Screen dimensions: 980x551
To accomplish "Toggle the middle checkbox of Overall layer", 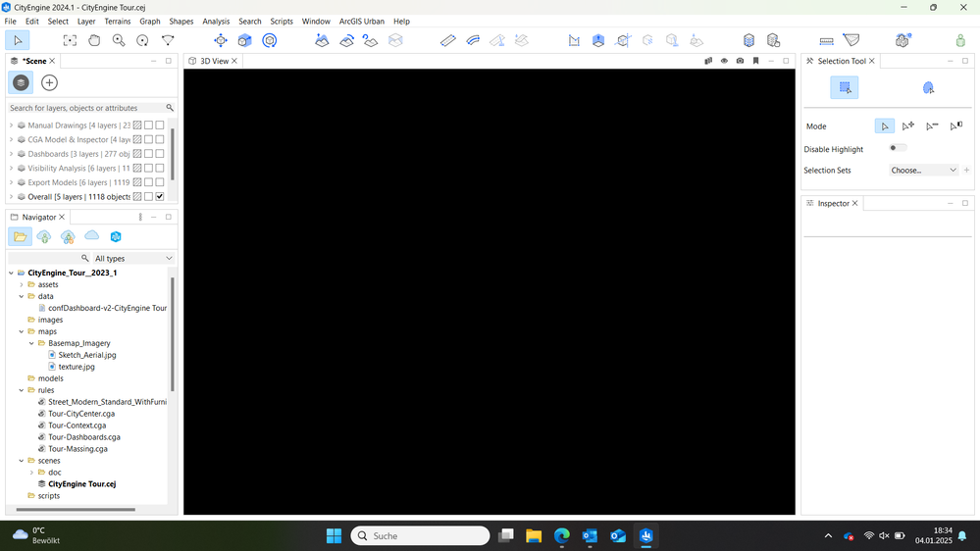I will tap(149, 197).
